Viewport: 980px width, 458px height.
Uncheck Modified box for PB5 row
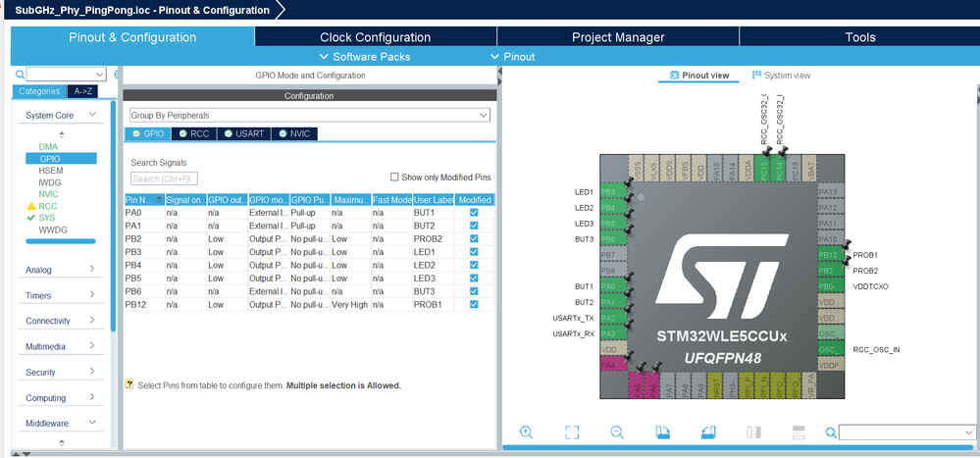point(474,279)
